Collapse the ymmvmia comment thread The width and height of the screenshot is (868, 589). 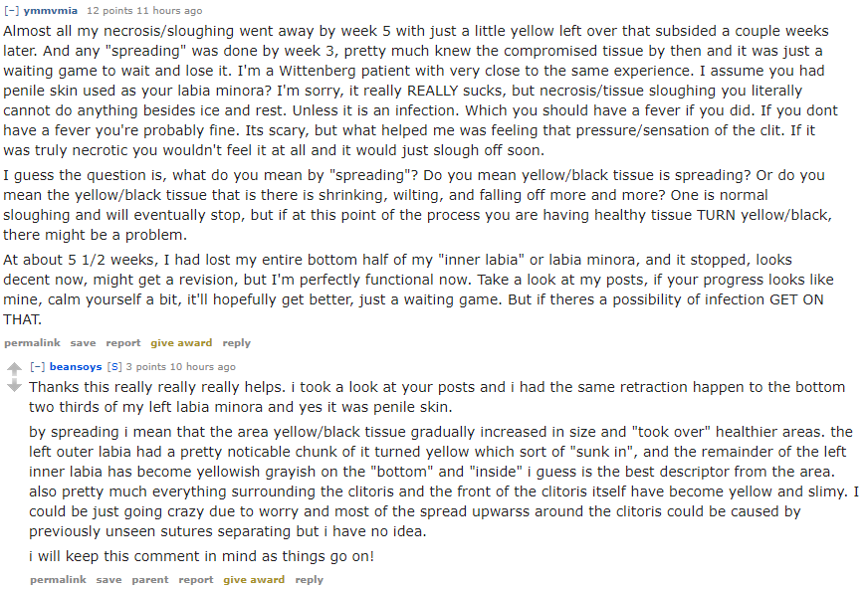[x=12, y=11]
